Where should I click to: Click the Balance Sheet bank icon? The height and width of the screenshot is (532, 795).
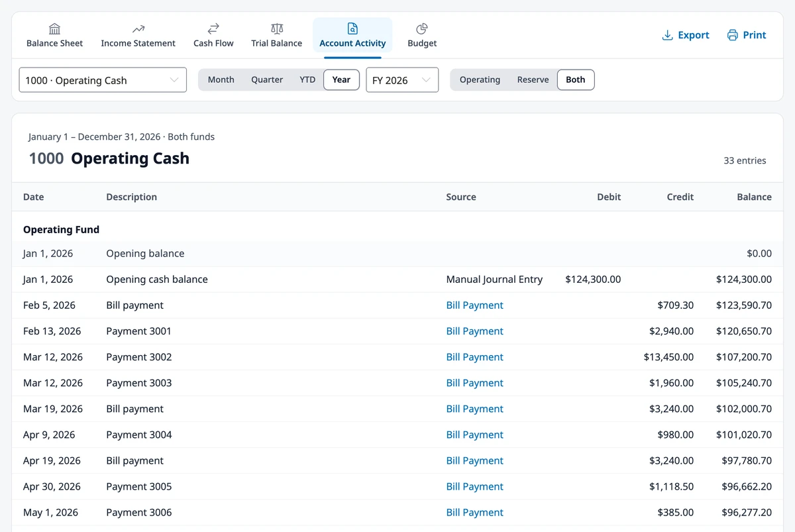click(x=54, y=28)
